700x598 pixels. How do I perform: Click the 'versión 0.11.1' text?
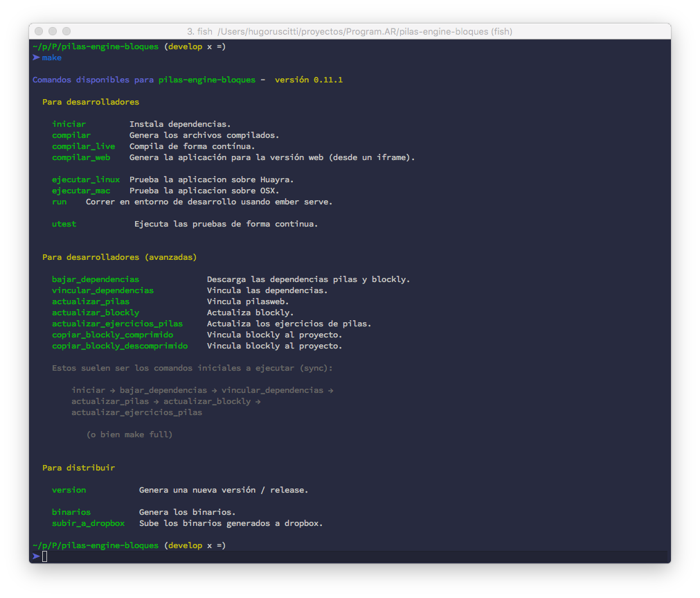pos(309,80)
